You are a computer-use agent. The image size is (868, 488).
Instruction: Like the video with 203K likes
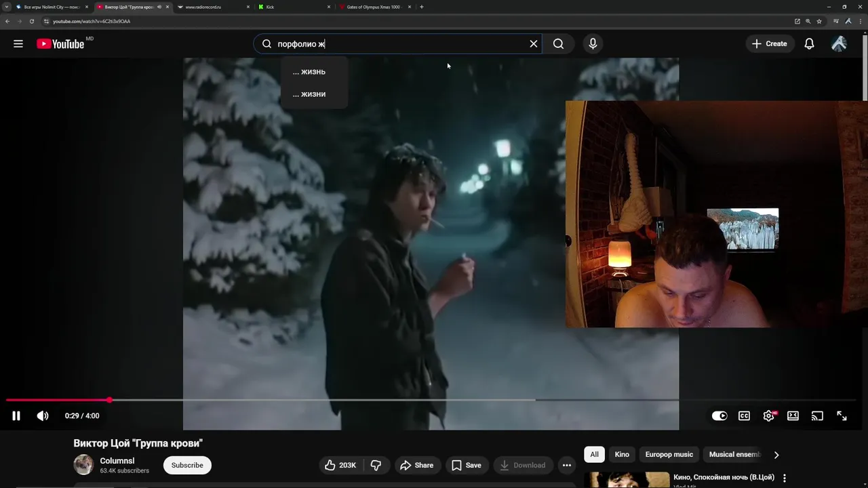pos(341,465)
